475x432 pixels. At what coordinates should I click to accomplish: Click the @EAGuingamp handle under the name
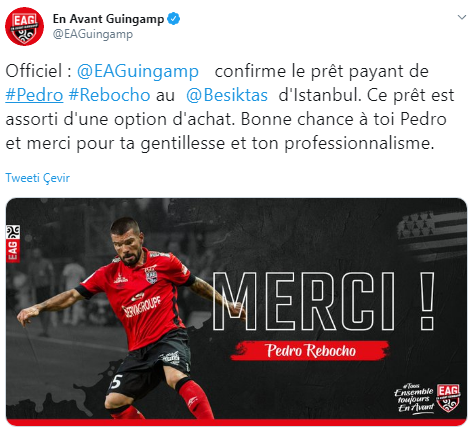pyautogui.click(x=93, y=34)
